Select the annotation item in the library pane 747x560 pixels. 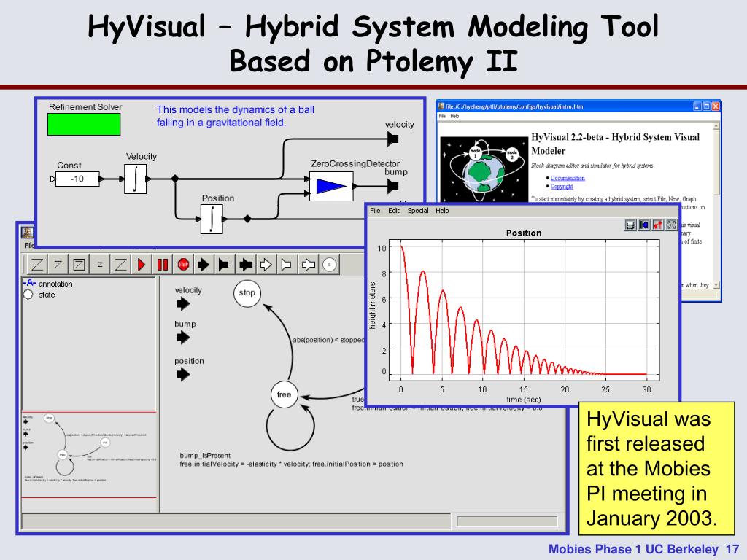click(x=48, y=284)
